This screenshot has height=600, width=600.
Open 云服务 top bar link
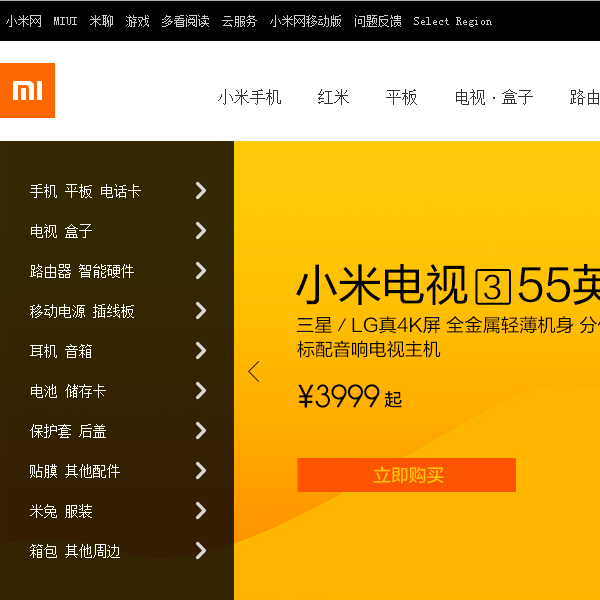[239, 21]
